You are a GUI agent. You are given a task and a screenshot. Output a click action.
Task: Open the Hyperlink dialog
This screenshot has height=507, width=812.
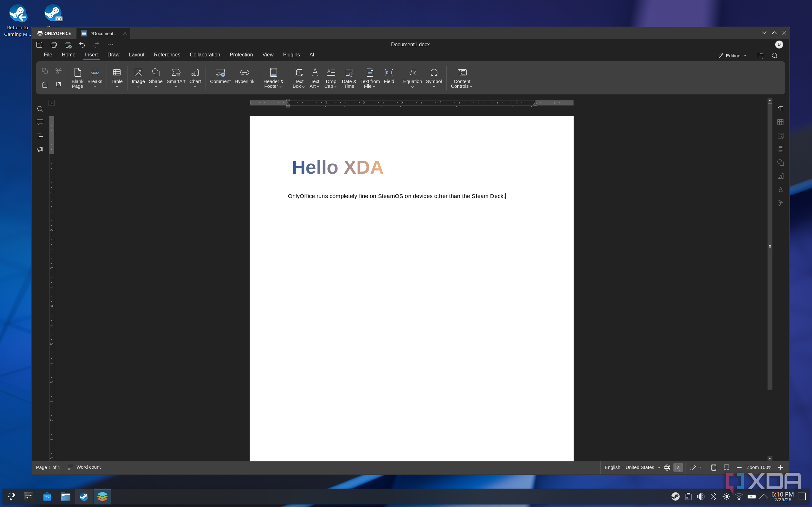tap(244, 76)
